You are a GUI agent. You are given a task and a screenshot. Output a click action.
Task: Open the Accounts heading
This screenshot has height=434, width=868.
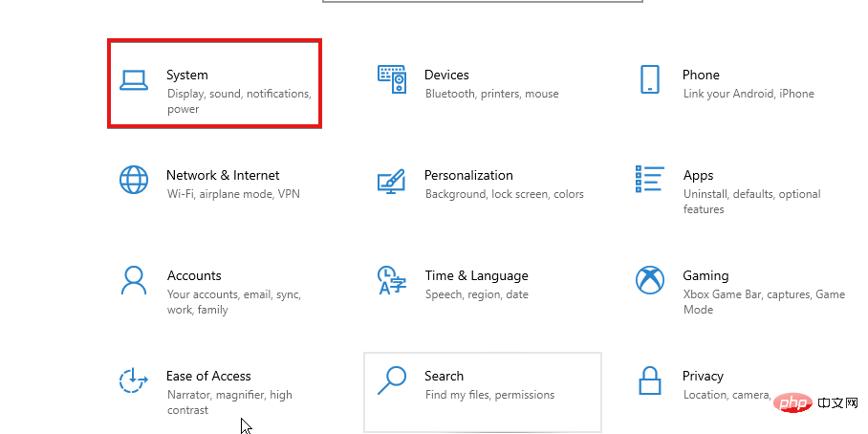click(194, 275)
